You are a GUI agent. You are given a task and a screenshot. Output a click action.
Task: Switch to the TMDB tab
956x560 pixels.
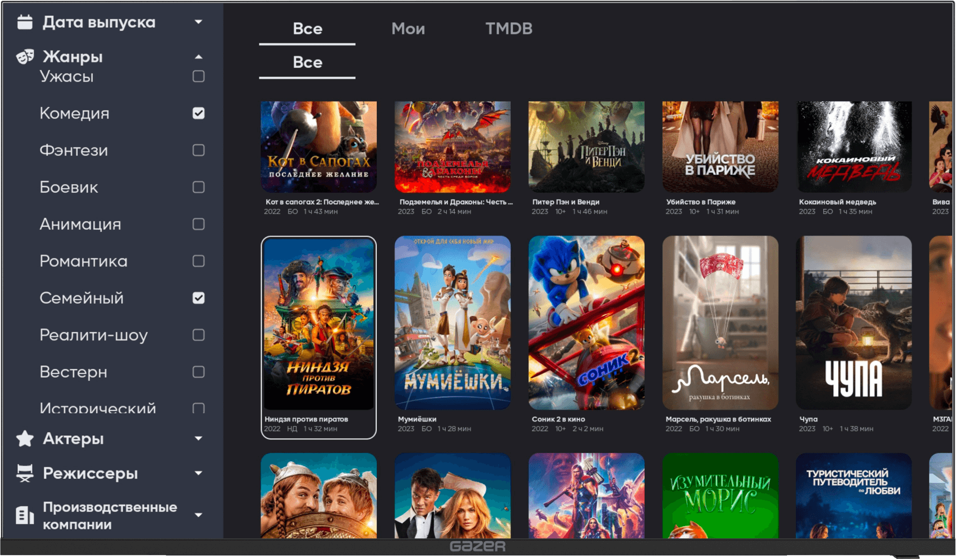pos(509,29)
